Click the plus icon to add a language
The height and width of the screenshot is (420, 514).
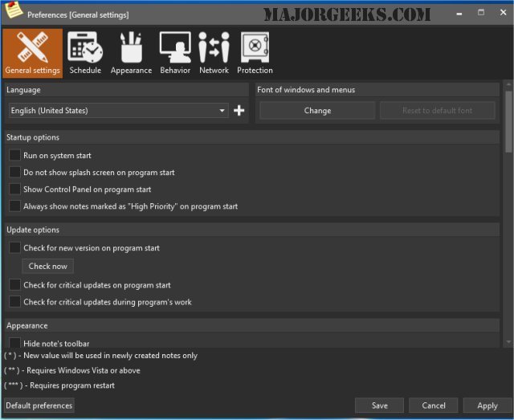tap(239, 111)
